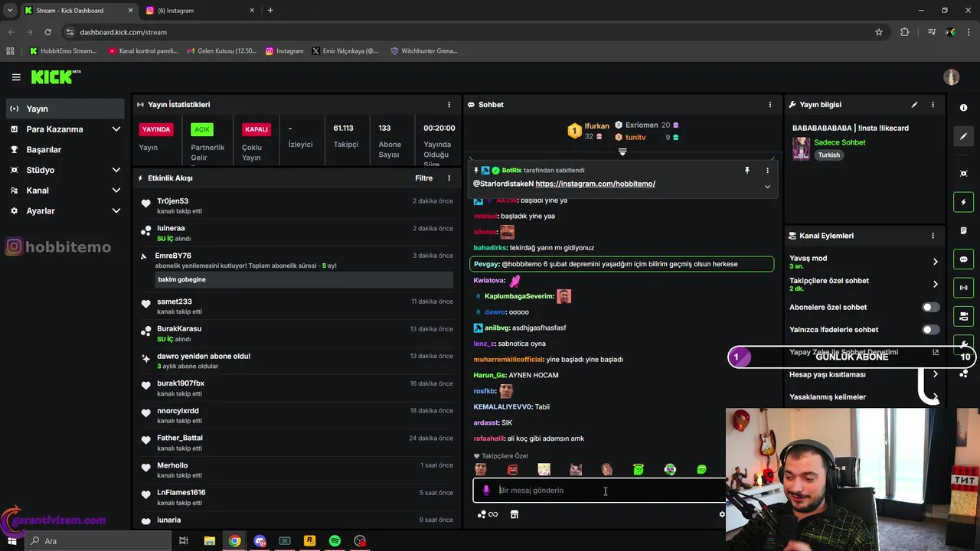Image resolution: width=980 pixels, height=551 pixels.
Task: Click Tr0jen53 in activity feed
Action: pyautogui.click(x=173, y=201)
